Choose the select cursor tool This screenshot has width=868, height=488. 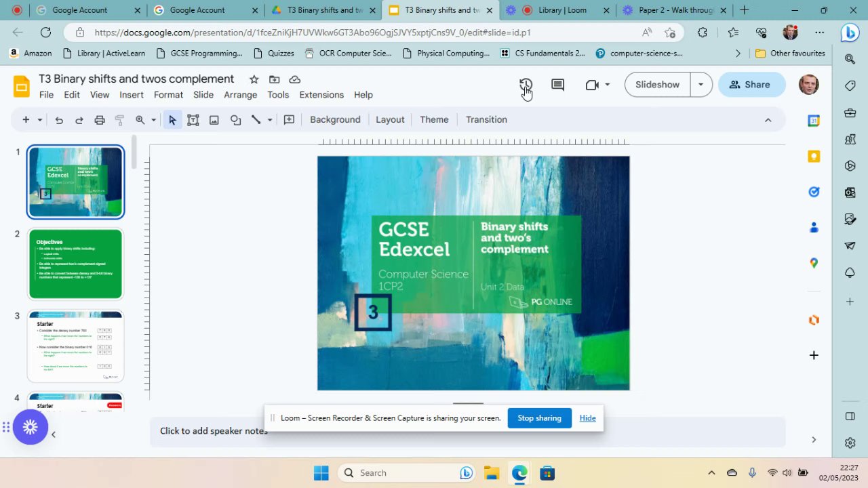coord(172,120)
